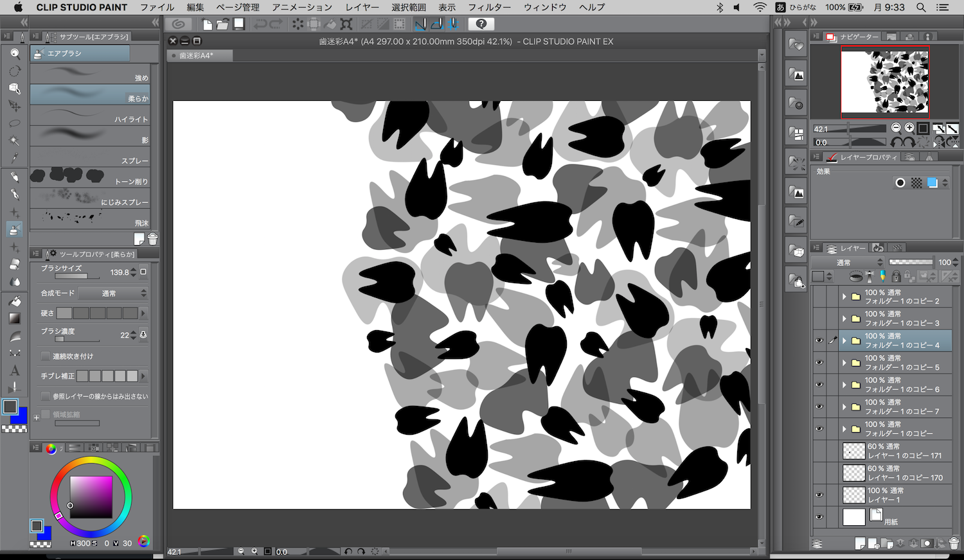
Task: Expand フォルダー 1 のコピー 4 folder
Action: (x=844, y=340)
